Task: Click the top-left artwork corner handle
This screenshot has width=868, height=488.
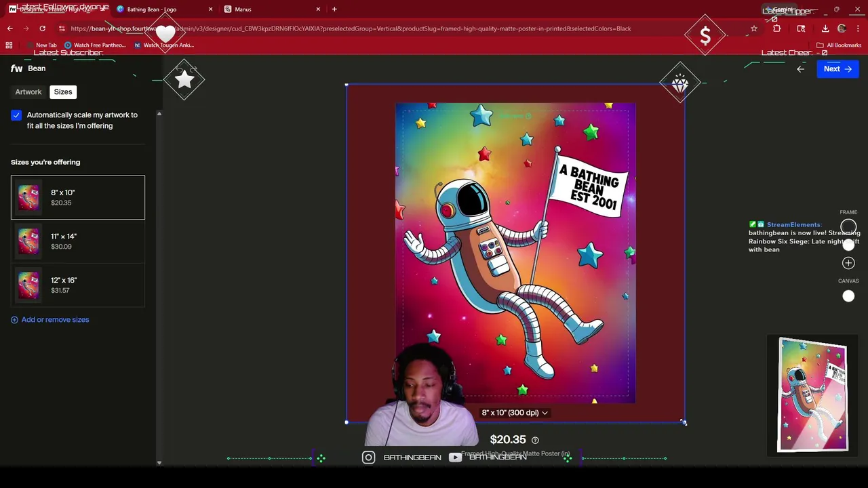Action: (347, 85)
